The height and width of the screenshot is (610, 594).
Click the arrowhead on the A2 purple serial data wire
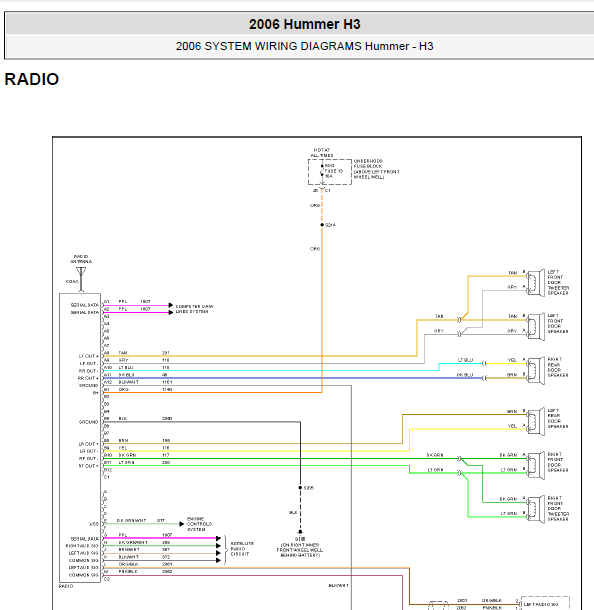tap(170, 312)
